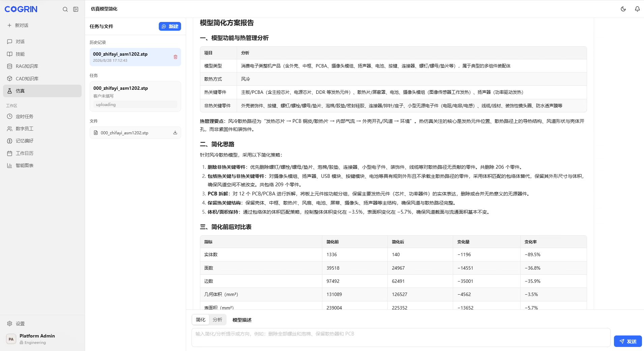Click the 新建 button
Image resolution: width=644 pixels, height=351 pixels.
170,26
